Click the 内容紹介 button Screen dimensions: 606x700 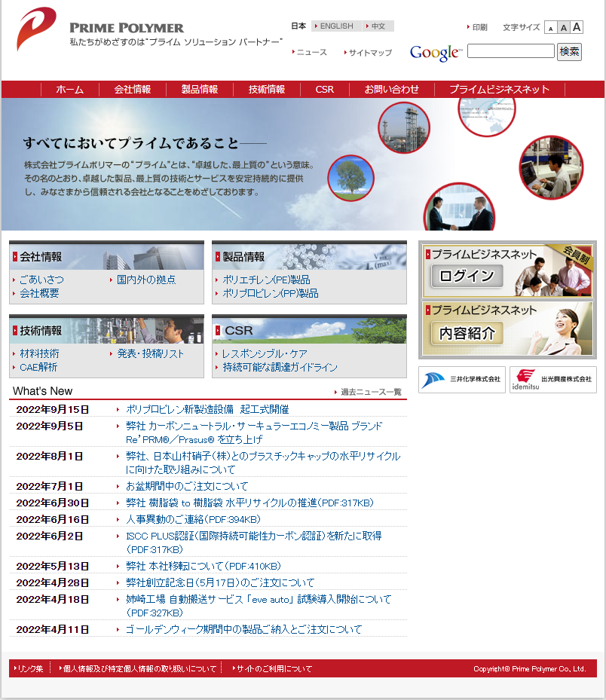coord(467,333)
